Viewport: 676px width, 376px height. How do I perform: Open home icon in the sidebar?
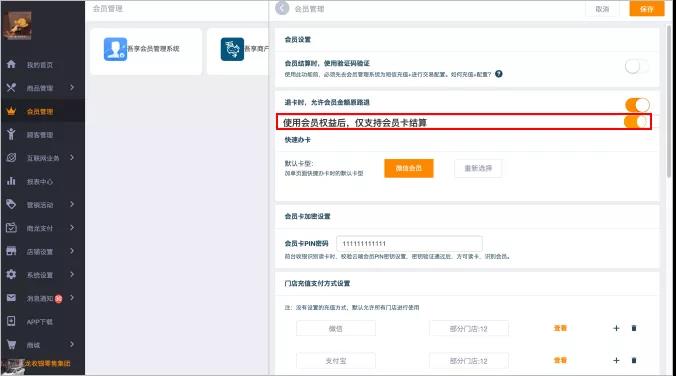coord(11,64)
